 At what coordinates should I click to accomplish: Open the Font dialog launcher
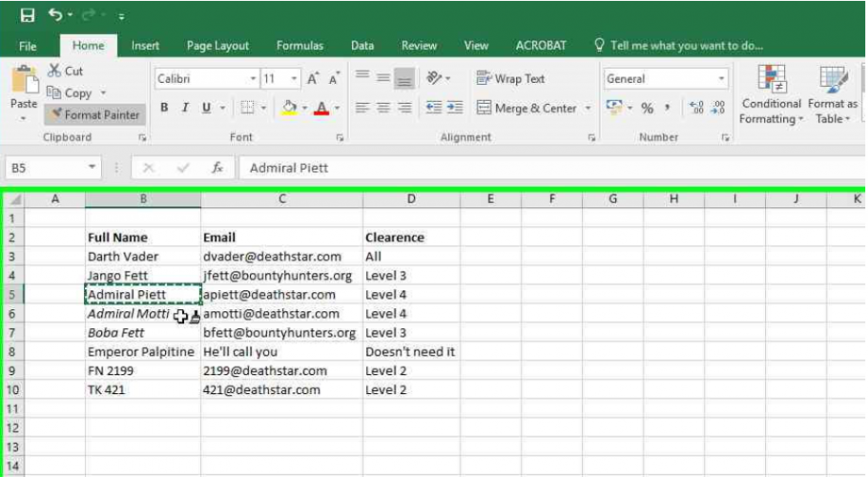tap(340, 138)
